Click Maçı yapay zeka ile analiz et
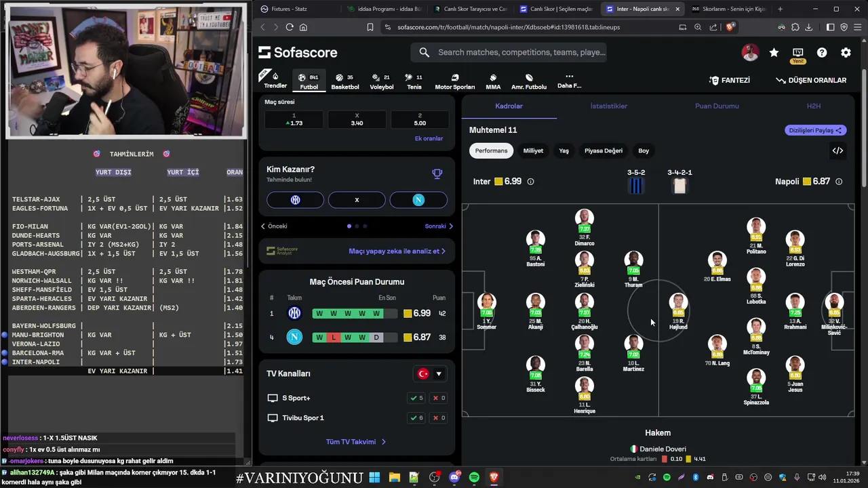This screenshot has height=488, width=868. click(x=397, y=251)
